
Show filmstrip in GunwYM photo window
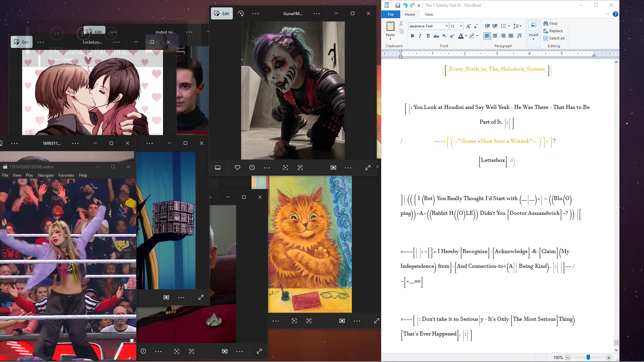(218, 168)
